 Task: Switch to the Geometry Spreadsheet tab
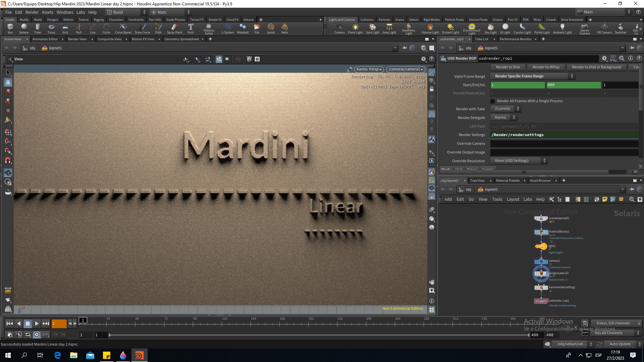coord(182,39)
